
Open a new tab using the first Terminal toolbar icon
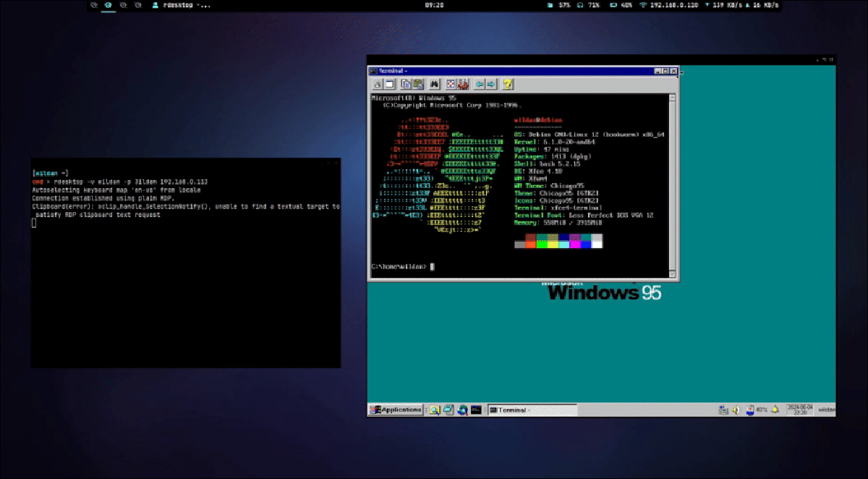378,84
